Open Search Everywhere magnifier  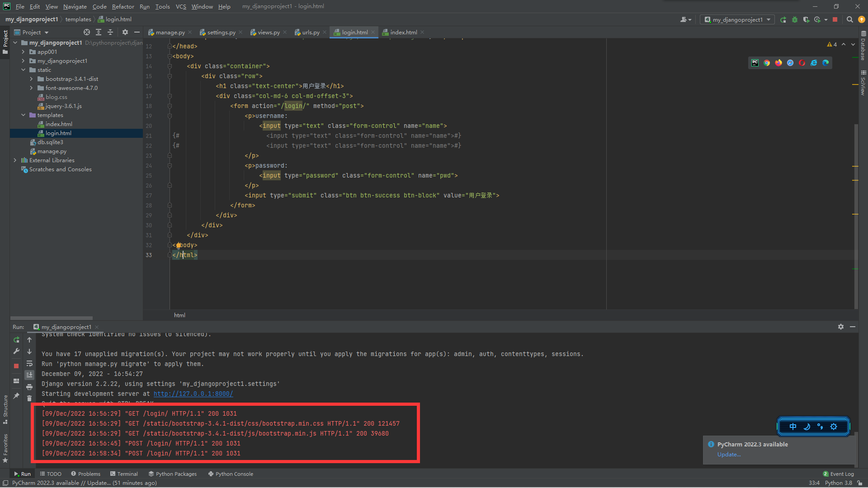[x=849, y=19]
